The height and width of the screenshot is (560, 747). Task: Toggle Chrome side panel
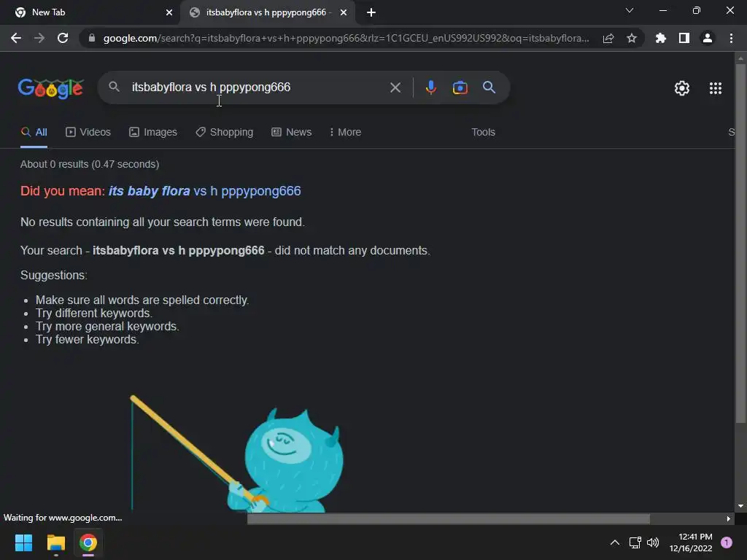[684, 38]
